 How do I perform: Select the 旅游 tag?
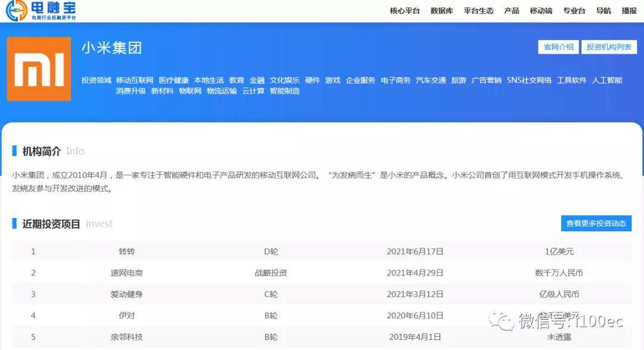pyautogui.click(x=459, y=80)
